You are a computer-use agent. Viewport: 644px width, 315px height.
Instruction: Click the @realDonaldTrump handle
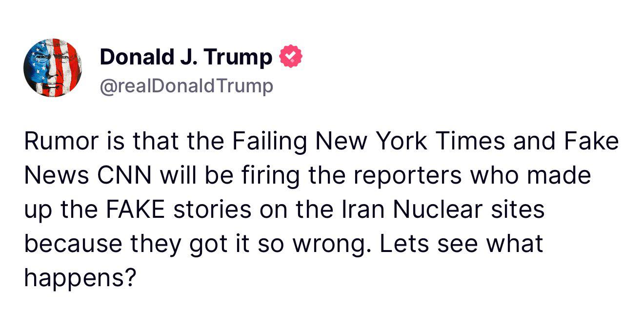click(186, 86)
